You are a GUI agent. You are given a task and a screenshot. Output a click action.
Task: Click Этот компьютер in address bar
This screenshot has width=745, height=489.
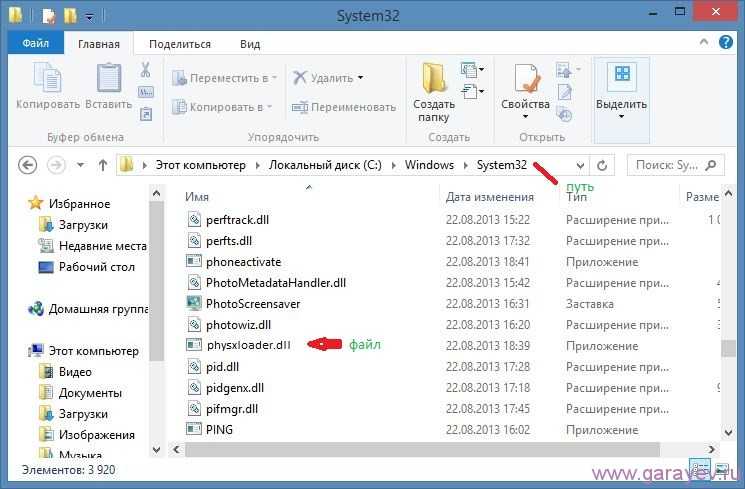pyautogui.click(x=201, y=165)
